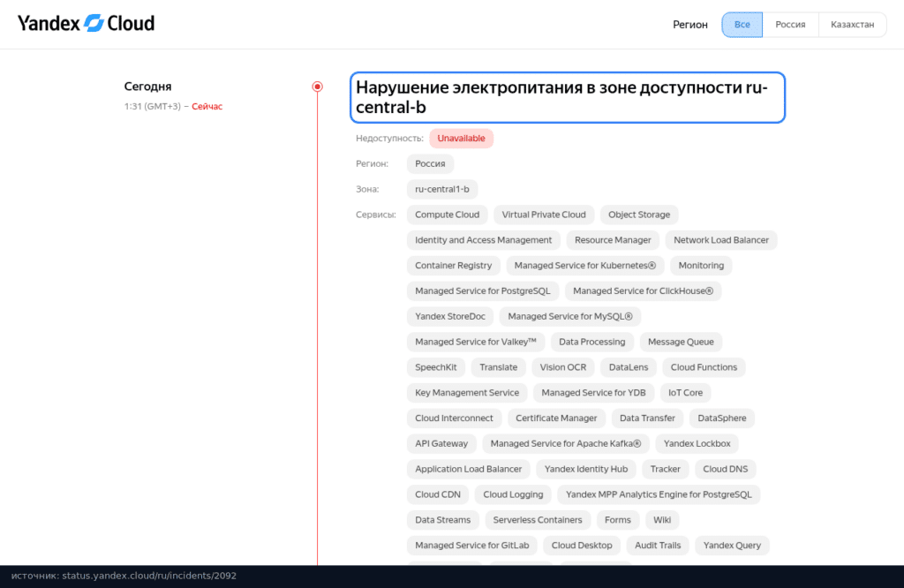Click the IoT Core tag

[685, 392]
